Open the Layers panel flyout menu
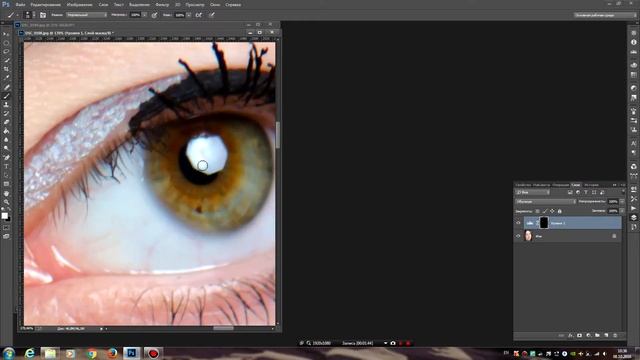The image size is (640, 360). (x=623, y=185)
